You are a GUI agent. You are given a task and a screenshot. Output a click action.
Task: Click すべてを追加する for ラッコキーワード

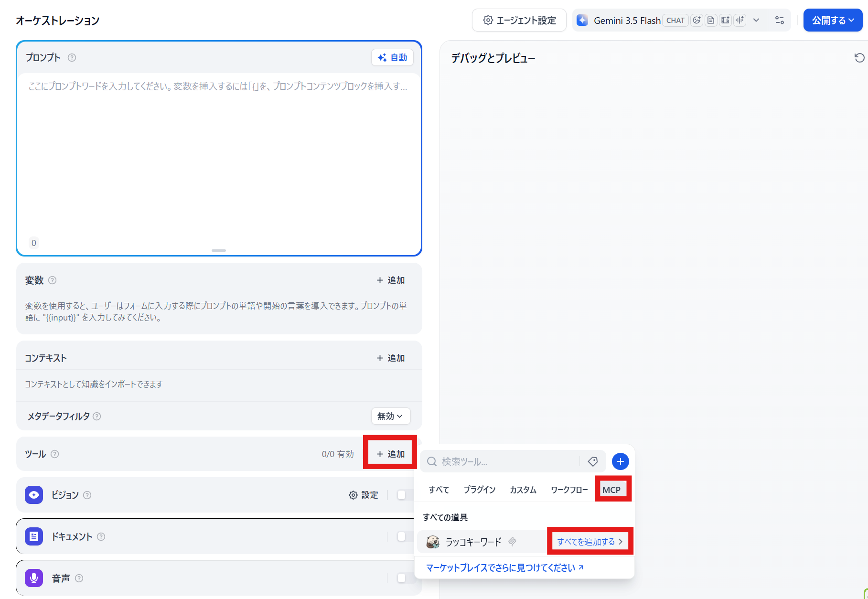point(590,542)
